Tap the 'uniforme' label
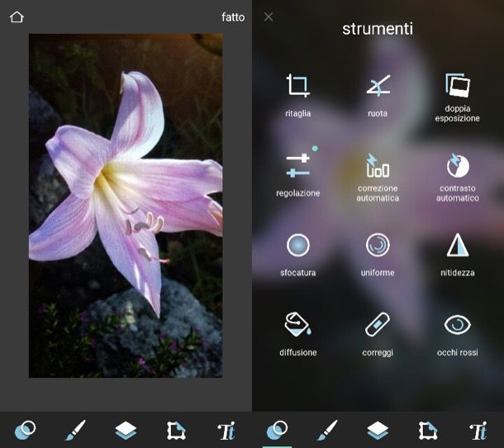The width and height of the screenshot is (504, 448). click(x=378, y=273)
